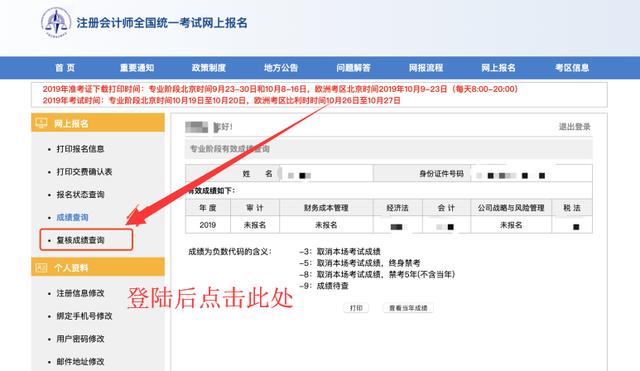Click the 打印 button

click(x=356, y=308)
